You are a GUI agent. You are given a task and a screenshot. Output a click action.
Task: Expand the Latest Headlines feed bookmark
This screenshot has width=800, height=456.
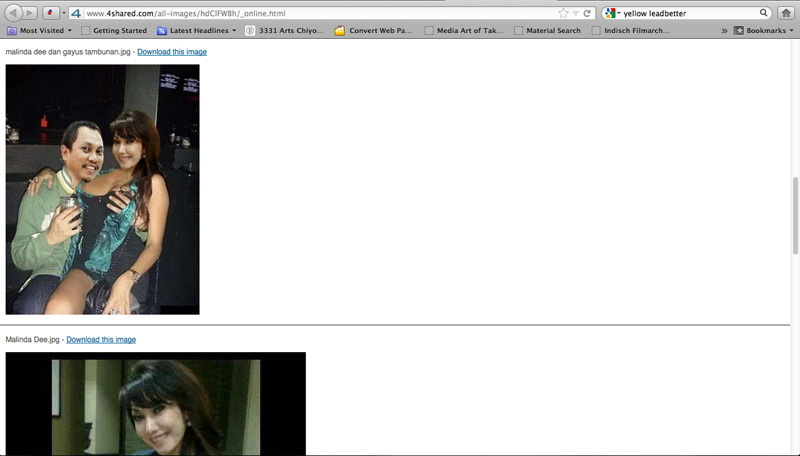(x=197, y=31)
